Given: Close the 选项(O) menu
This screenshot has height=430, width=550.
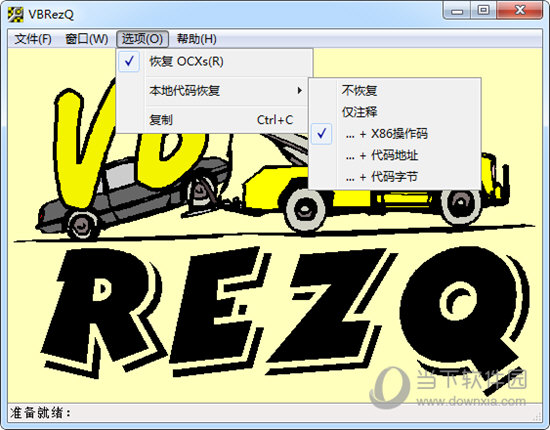Looking at the screenshot, I should [x=142, y=39].
